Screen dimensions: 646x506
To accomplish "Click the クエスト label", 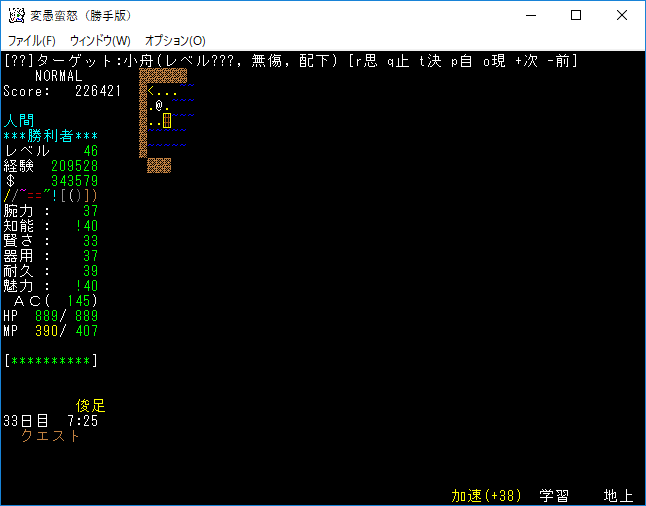I will (50, 436).
